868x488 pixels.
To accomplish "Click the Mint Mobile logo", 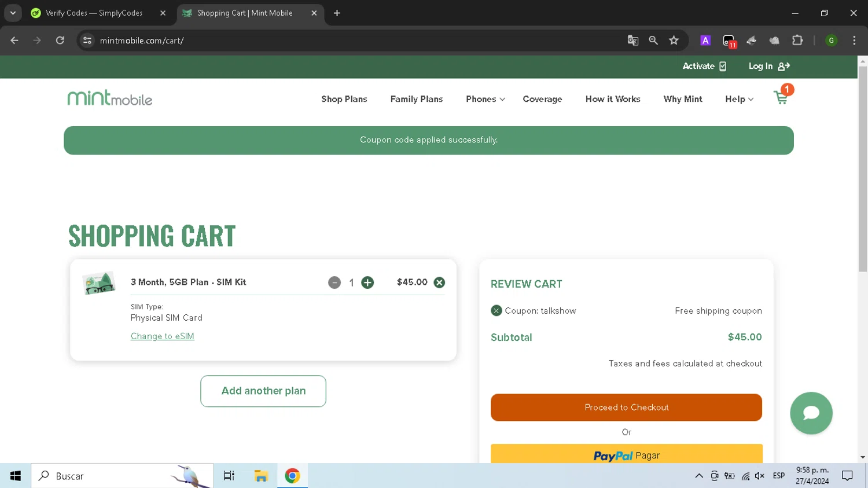I will pos(110,98).
